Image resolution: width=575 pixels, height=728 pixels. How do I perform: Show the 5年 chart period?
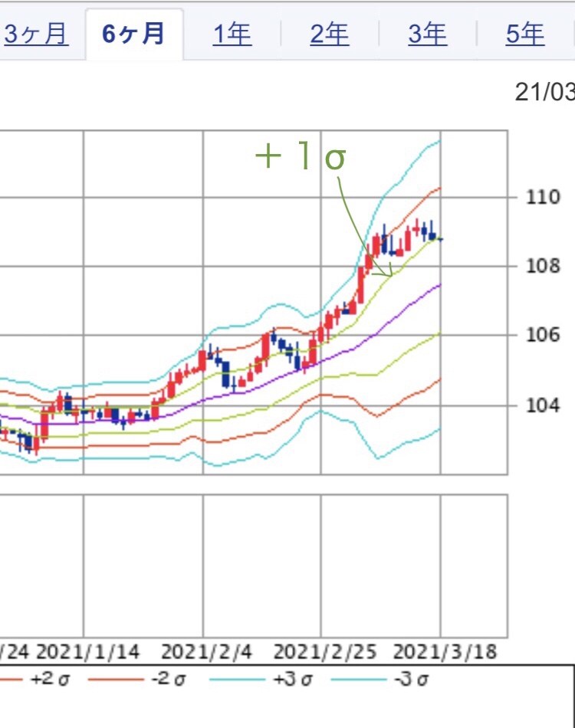[525, 34]
